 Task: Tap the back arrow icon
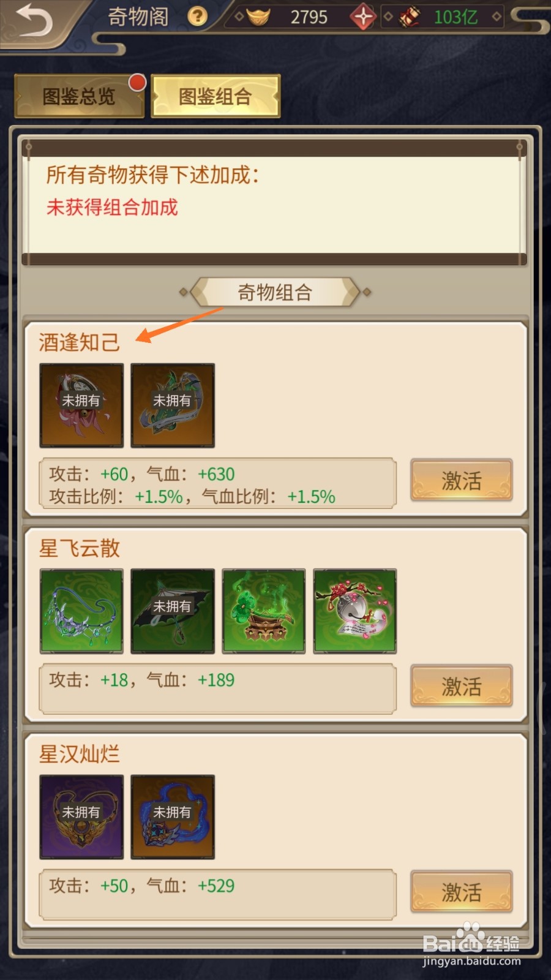click(x=34, y=21)
